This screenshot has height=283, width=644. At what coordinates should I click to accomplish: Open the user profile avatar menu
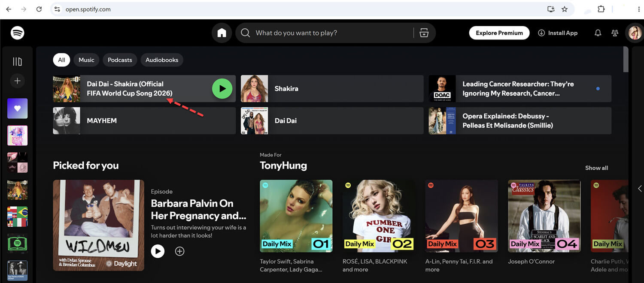(634, 33)
